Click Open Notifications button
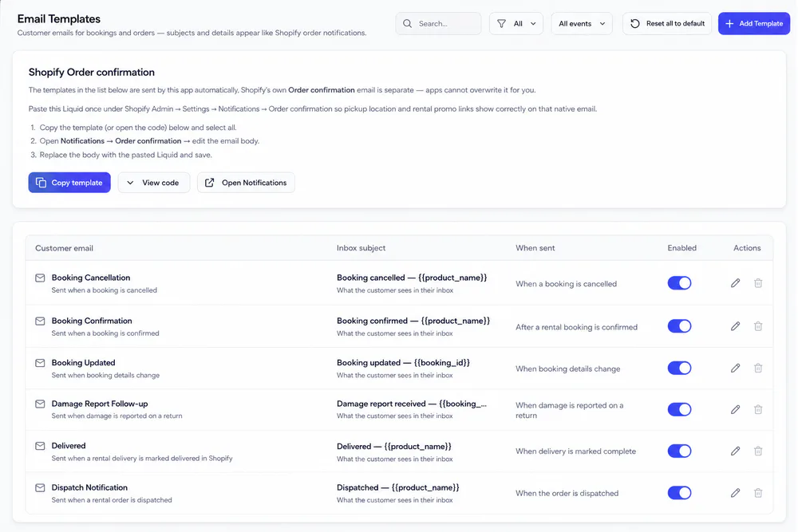 [x=246, y=183]
